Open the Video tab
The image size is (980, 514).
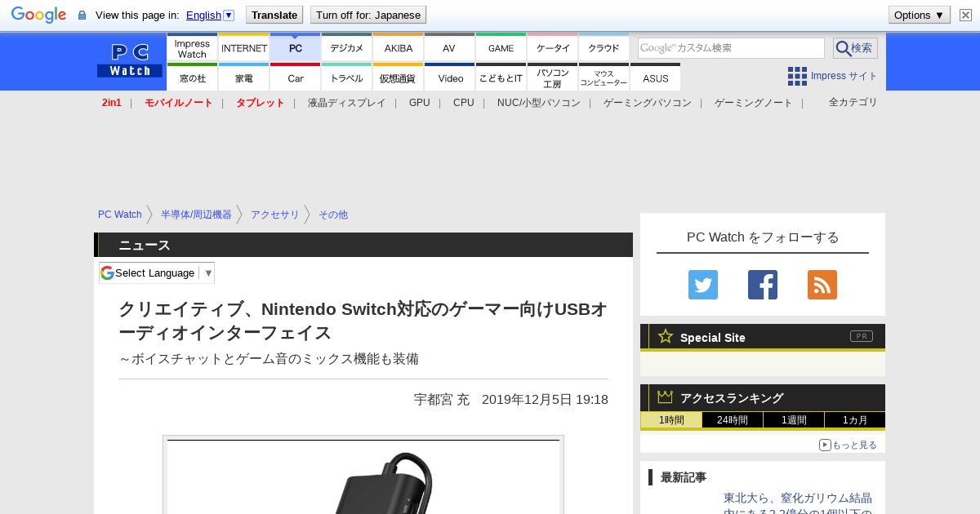coord(449,78)
